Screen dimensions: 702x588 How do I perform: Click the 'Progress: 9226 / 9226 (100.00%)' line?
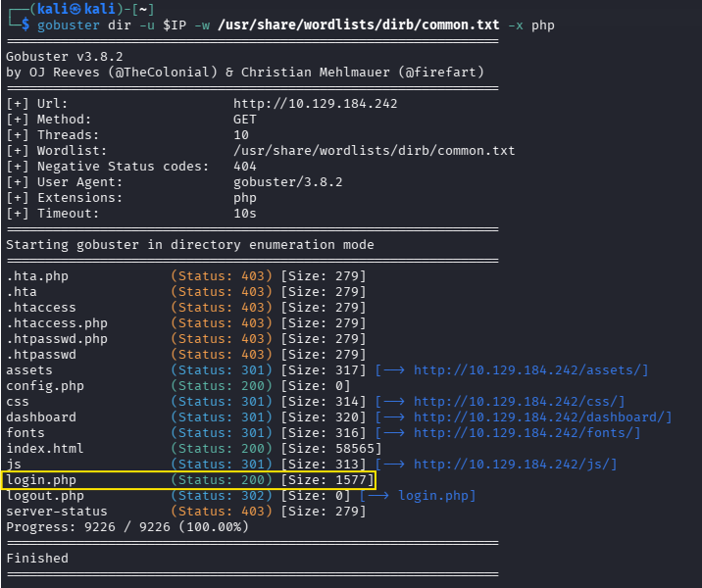click(127, 527)
